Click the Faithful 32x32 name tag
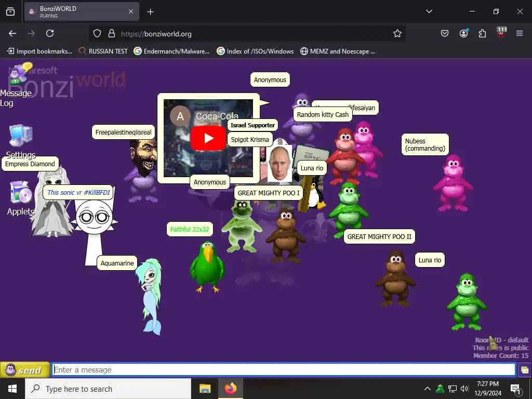 click(x=189, y=229)
